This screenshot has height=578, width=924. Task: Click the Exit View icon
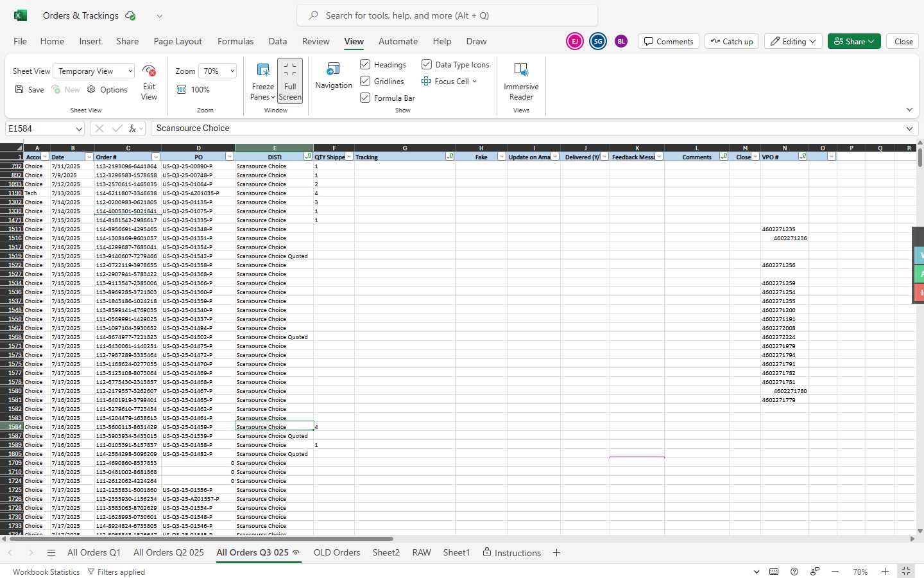[149, 71]
